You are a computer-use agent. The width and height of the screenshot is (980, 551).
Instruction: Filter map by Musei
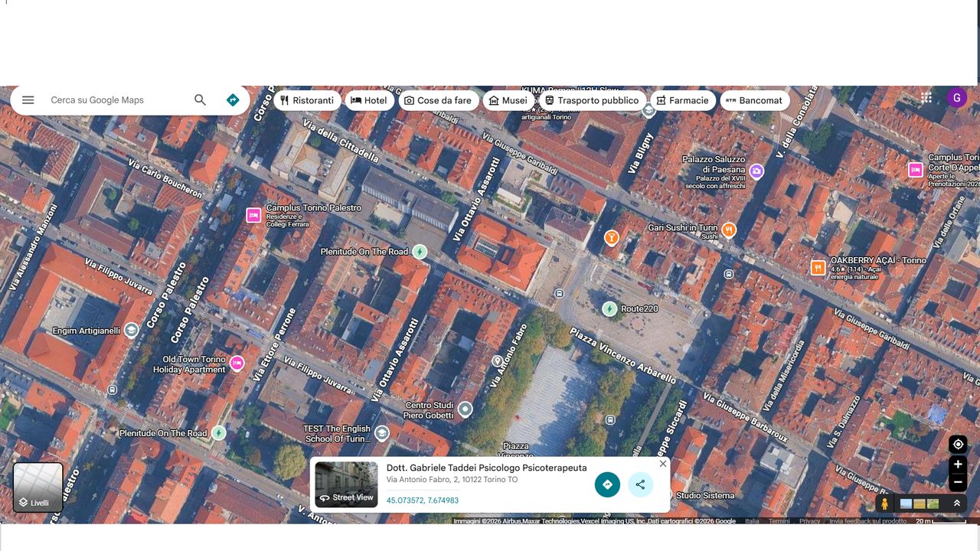pyautogui.click(x=508, y=100)
